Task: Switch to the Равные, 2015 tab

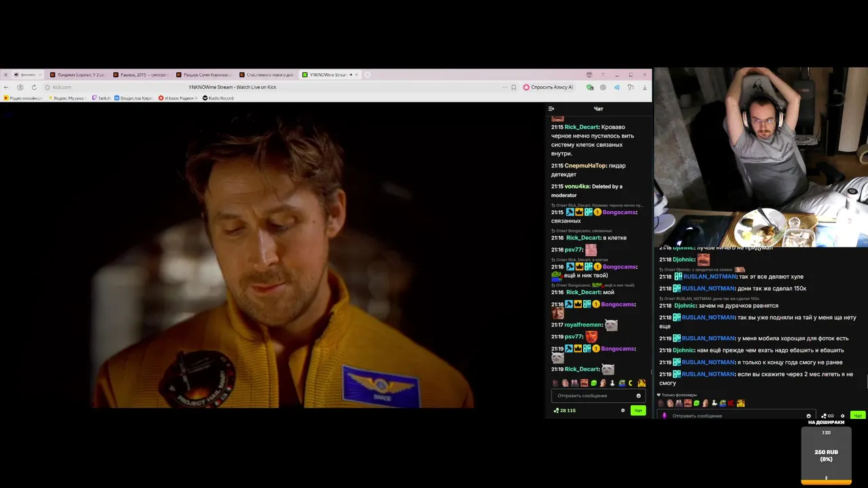Action: (142, 75)
